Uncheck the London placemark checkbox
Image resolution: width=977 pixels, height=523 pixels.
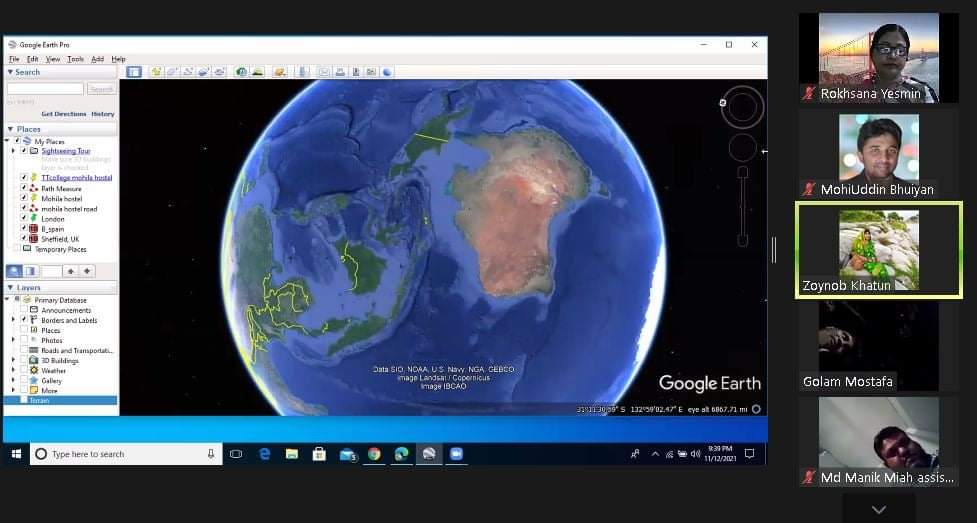coord(24,219)
